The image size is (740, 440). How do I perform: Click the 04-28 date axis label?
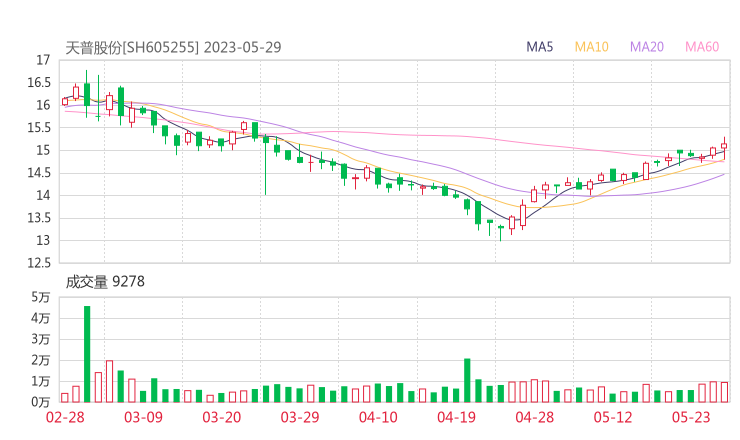click(535, 417)
